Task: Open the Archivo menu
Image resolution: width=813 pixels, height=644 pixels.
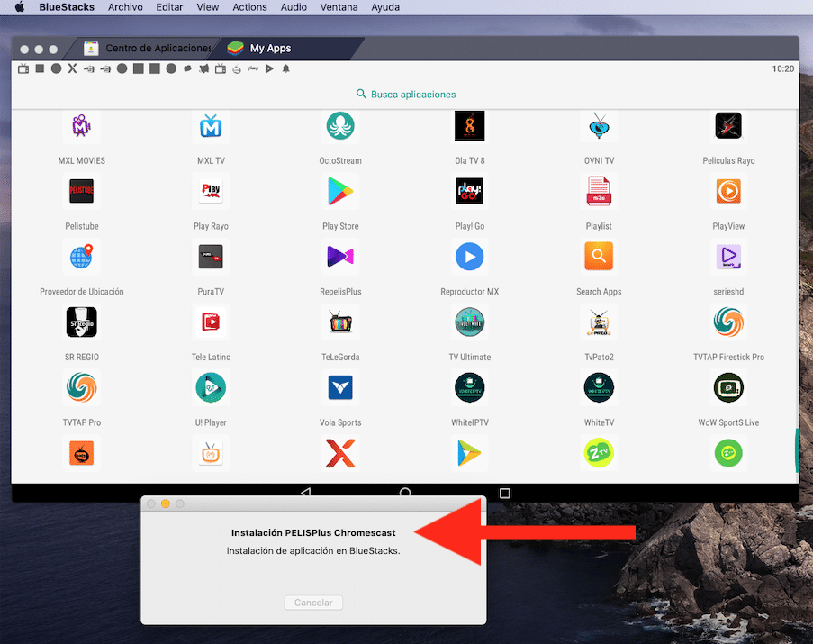Action: pyautogui.click(x=125, y=7)
